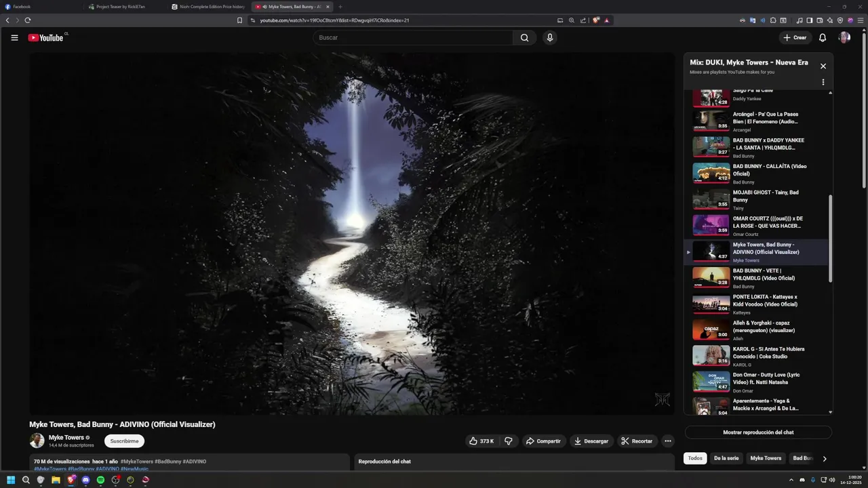Open Myke Towers channel avatar
The height and width of the screenshot is (488, 868).
(37, 441)
